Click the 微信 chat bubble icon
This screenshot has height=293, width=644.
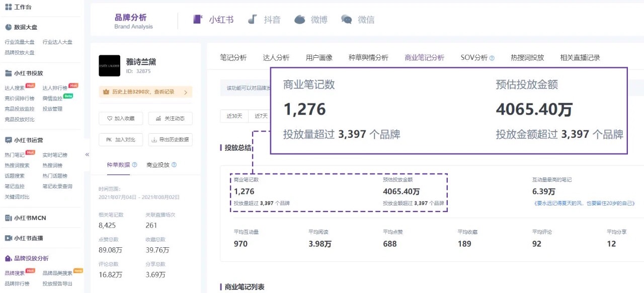coord(347,20)
